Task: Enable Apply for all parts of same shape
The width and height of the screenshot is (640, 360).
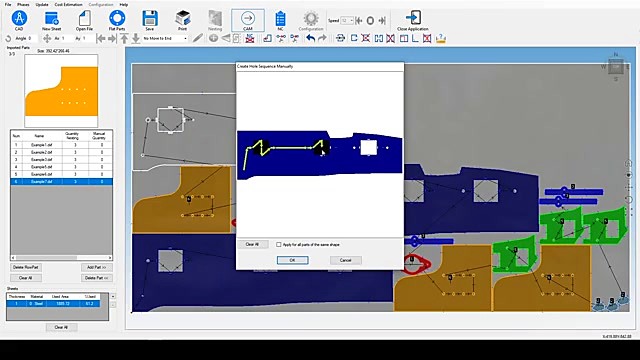Action: pyautogui.click(x=279, y=244)
